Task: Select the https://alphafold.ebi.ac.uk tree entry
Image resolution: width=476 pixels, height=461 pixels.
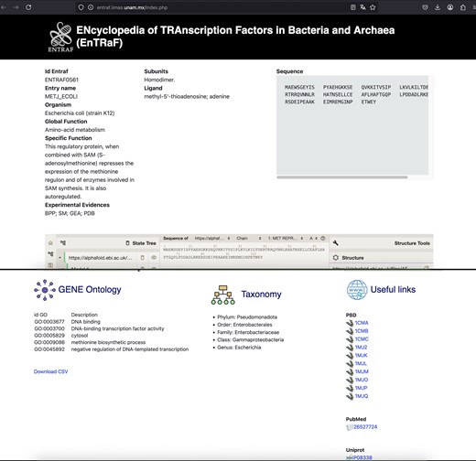Action: tap(100, 258)
